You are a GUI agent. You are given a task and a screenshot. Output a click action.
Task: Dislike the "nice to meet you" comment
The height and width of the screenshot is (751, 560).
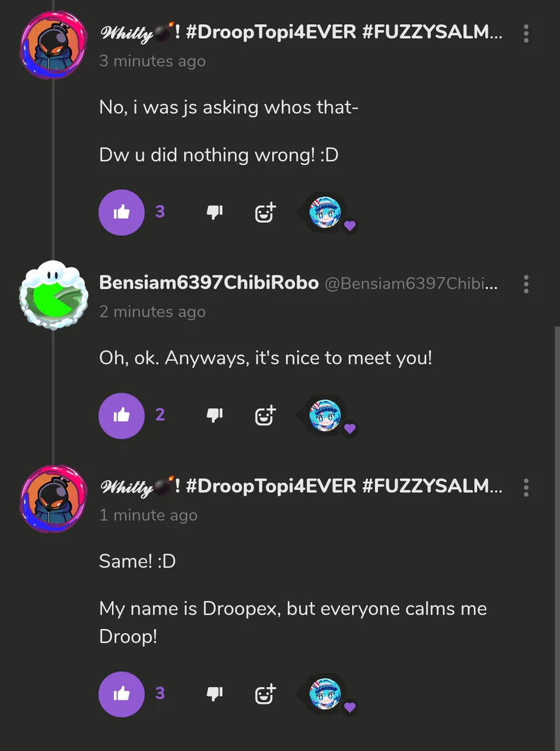tap(214, 415)
